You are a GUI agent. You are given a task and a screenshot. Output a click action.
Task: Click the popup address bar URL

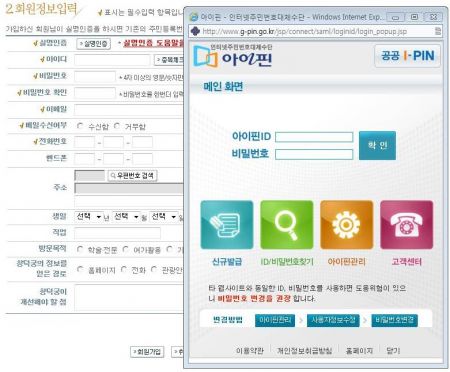click(x=304, y=32)
